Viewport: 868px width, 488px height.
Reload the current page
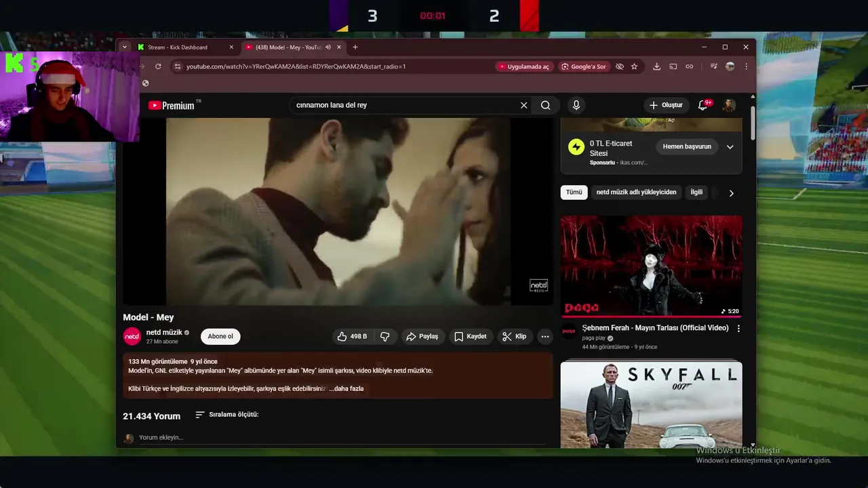[158, 66]
